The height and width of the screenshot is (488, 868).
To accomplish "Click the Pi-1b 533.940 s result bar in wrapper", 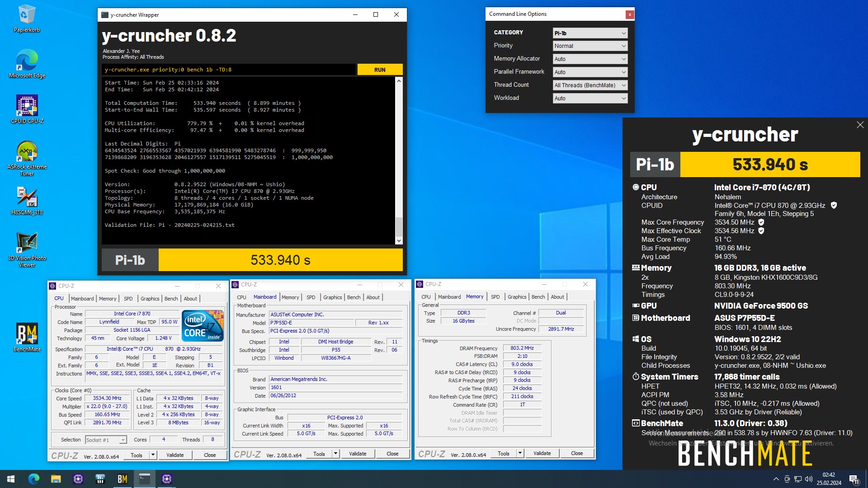I will click(x=252, y=260).
